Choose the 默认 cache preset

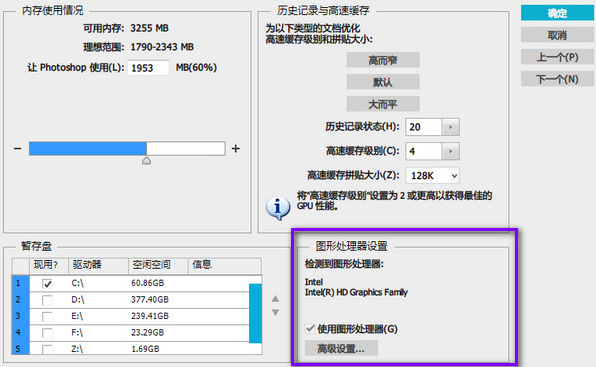click(383, 82)
